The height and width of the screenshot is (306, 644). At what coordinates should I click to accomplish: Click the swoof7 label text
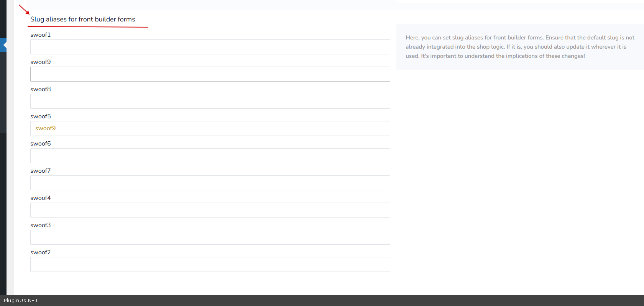[40, 171]
